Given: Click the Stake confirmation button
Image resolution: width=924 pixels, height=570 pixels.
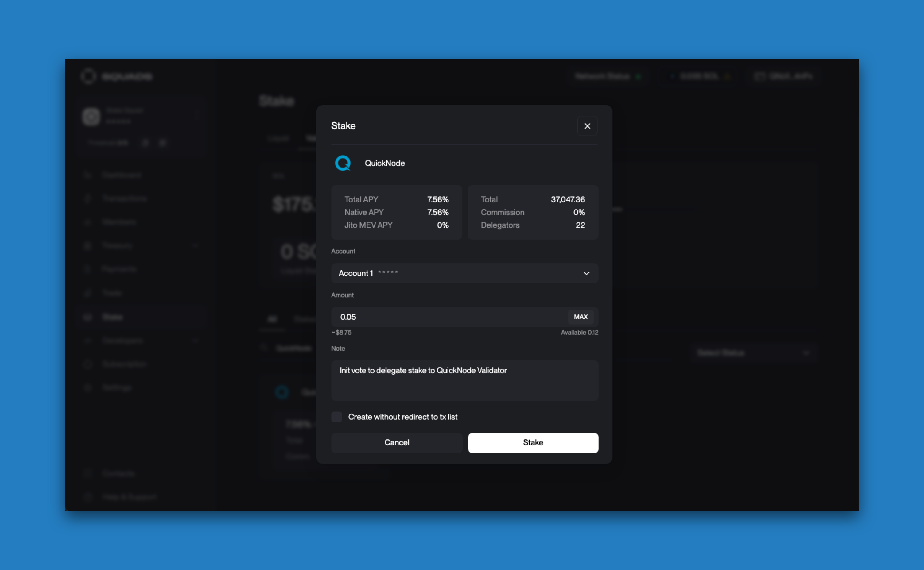Looking at the screenshot, I should [x=533, y=442].
